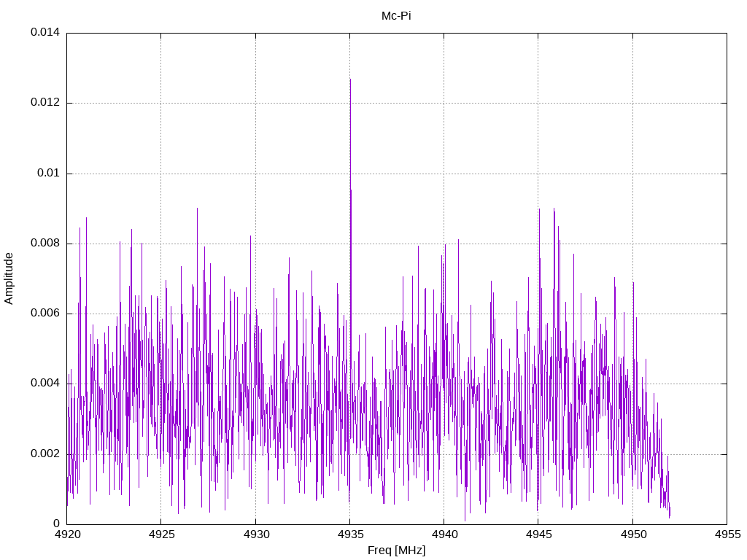Click the 0.004 y-axis tick label

(45, 384)
